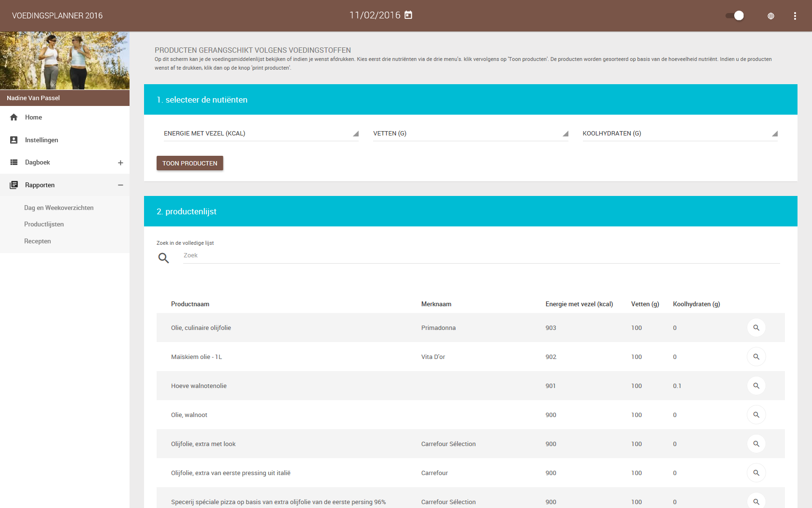Click the date 11/02/2016
This screenshot has width=812, height=508.
pos(375,15)
